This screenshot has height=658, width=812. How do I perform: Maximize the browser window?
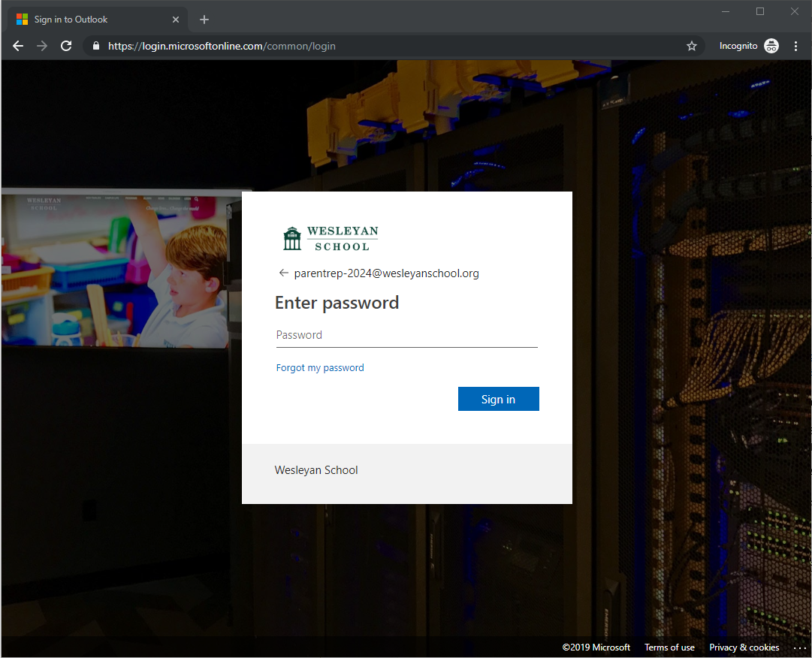tap(760, 11)
